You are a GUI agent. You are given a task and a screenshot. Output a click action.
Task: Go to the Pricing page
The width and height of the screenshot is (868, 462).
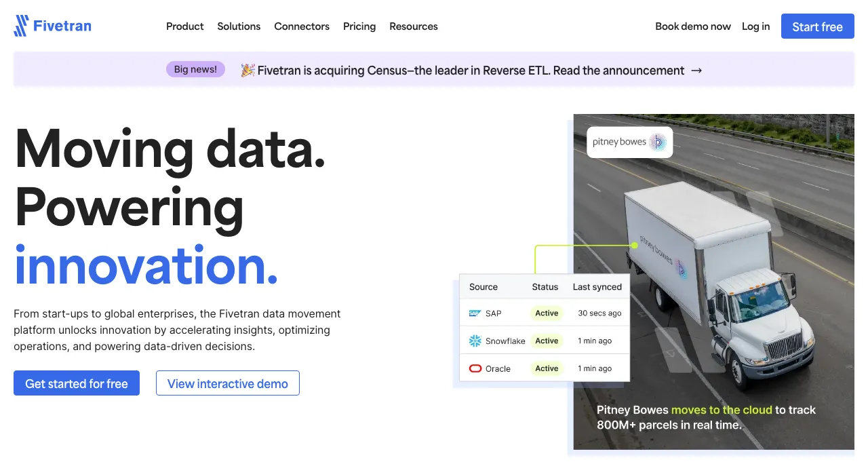pyautogui.click(x=359, y=26)
